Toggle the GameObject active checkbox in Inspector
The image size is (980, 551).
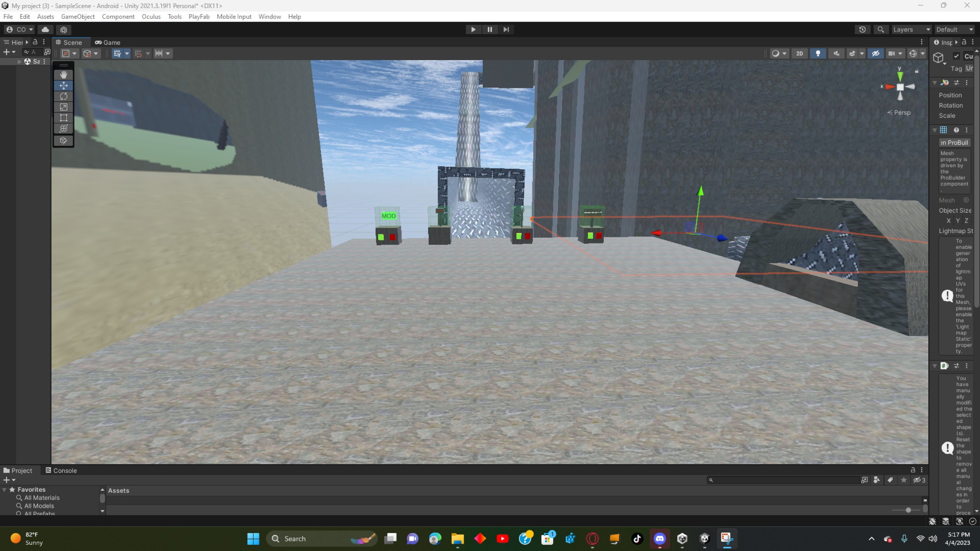956,56
